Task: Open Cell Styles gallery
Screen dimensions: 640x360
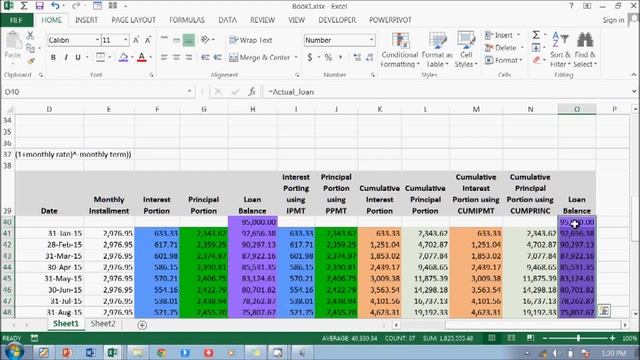Action: click(x=466, y=50)
